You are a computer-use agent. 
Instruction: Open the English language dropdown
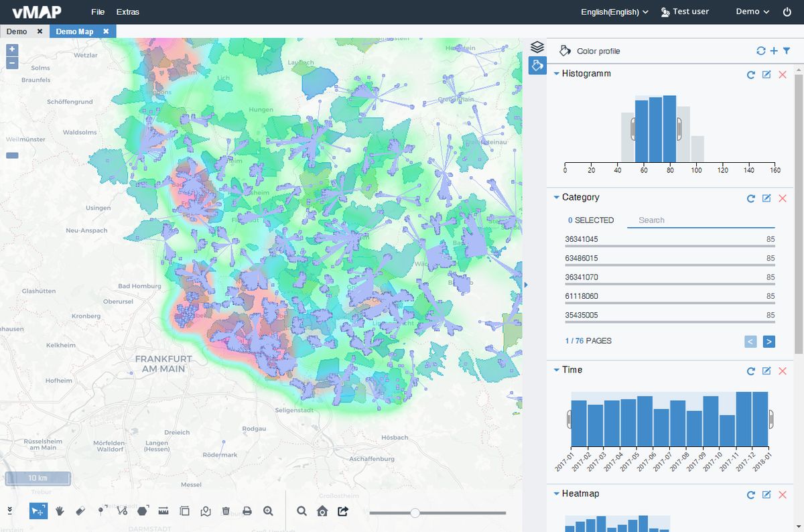[x=614, y=11]
